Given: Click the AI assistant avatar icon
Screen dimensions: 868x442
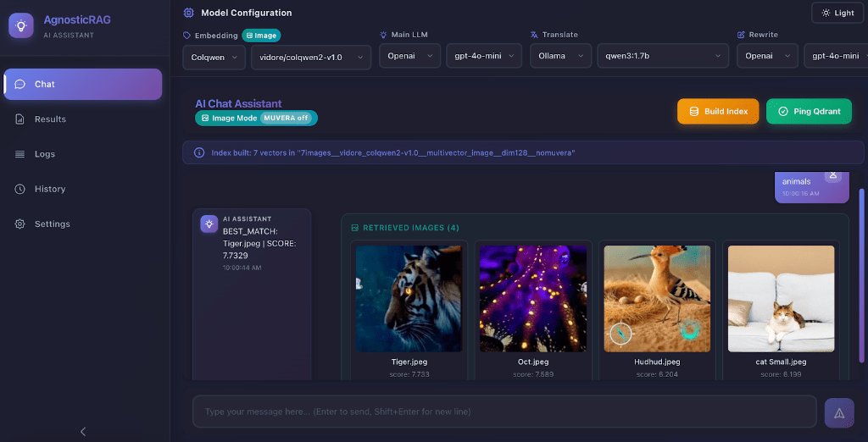Looking at the screenshot, I should point(209,224).
